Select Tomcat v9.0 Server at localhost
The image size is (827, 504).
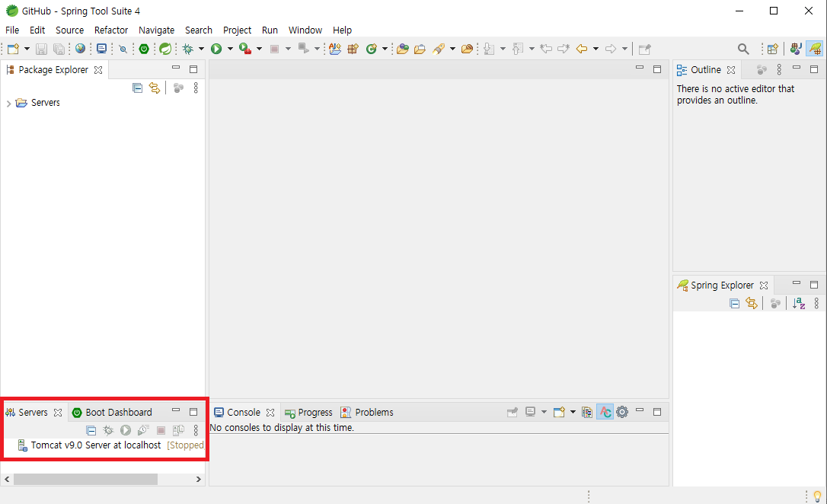tap(96, 445)
